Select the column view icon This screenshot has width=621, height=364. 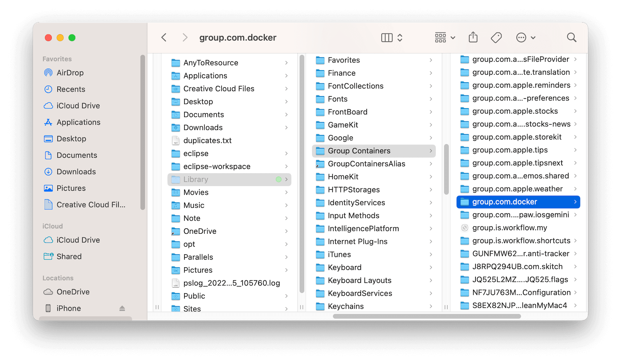pyautogui.click(x=387, y=38)
